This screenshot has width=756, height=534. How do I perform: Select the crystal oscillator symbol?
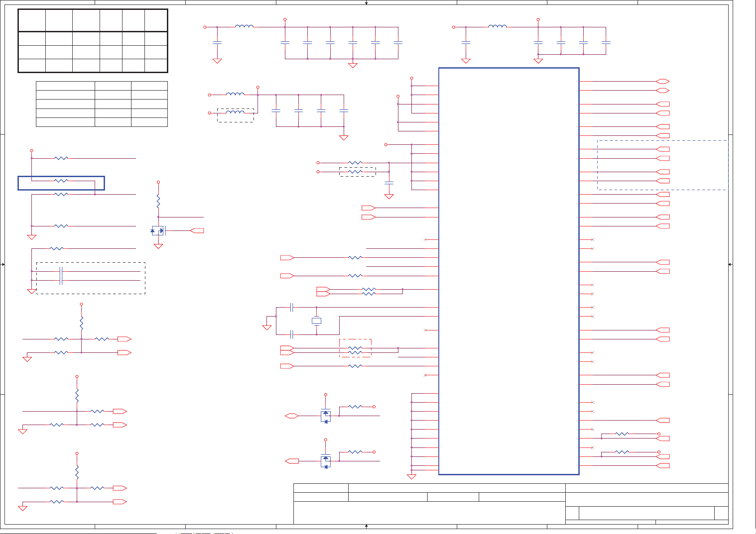coord(316,321)
